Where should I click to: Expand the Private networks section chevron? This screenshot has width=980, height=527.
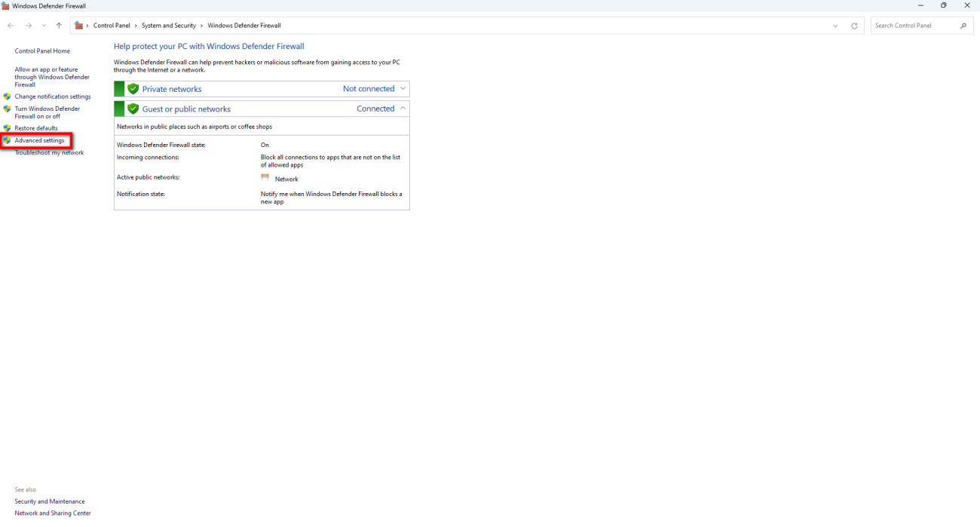[403, 88]
